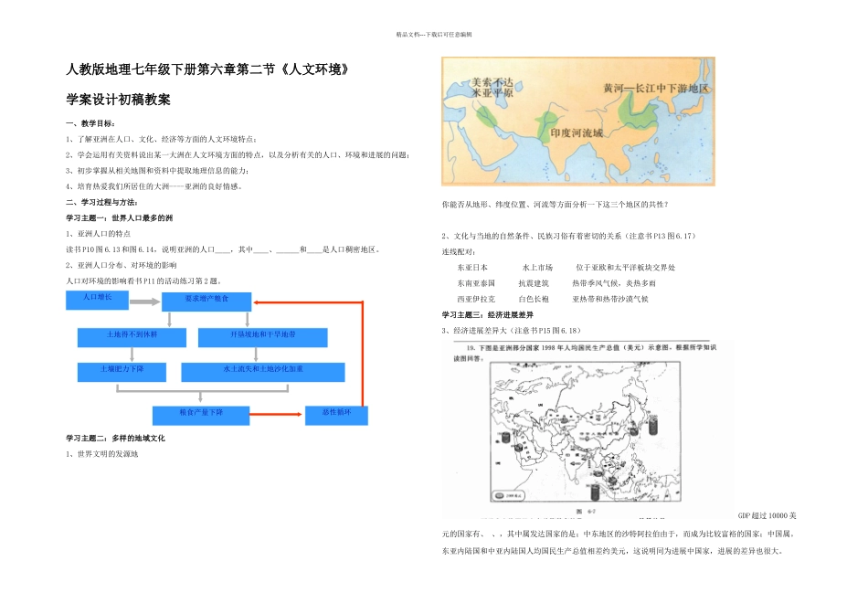Viewport: 868px width, 614px height.
Task: Click the black-and-white Asia GDP map
Action: click(x=585, y=432)
